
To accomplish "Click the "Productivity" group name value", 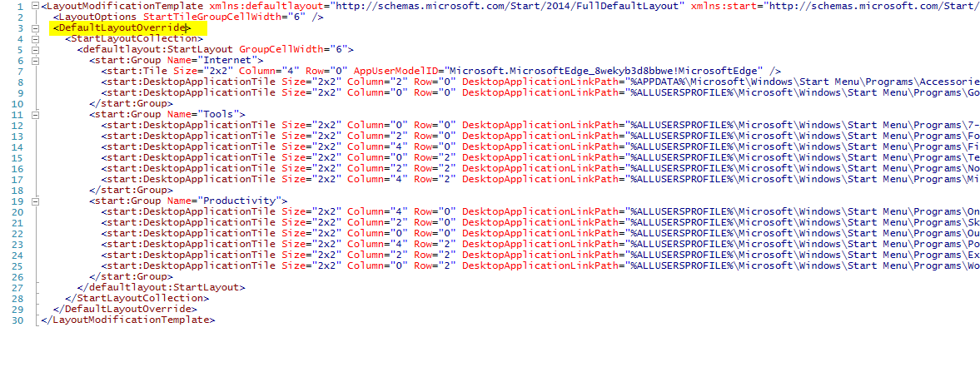I will click(242, 201).
